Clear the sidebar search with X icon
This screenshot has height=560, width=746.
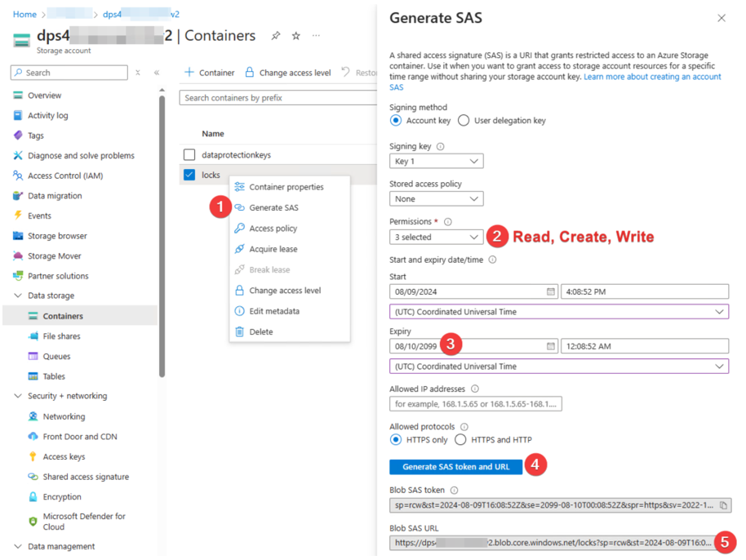[x=137, y=73]
